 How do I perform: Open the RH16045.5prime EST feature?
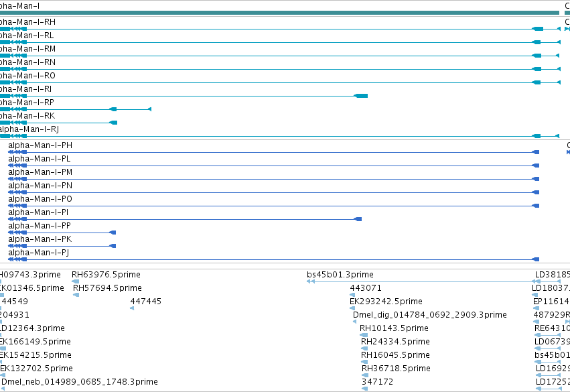tap(395, 355)
